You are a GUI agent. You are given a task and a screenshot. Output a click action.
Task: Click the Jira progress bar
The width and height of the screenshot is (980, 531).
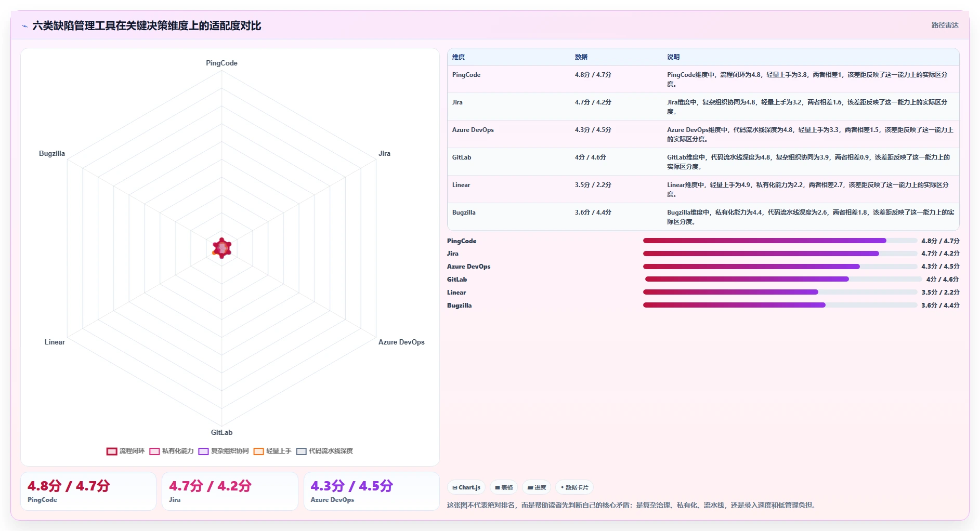pyautogui.click(x=780, y=254)
